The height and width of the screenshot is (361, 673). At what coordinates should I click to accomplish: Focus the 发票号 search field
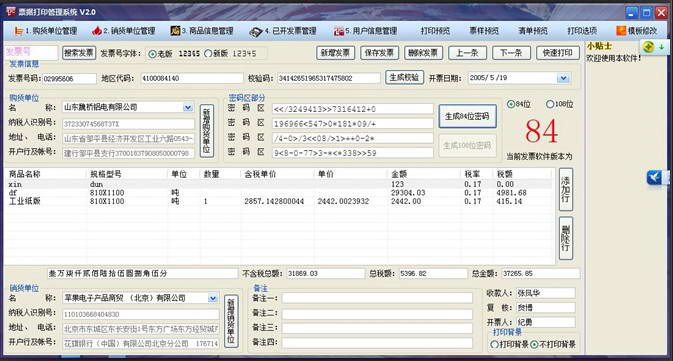[x=31, y=53]
